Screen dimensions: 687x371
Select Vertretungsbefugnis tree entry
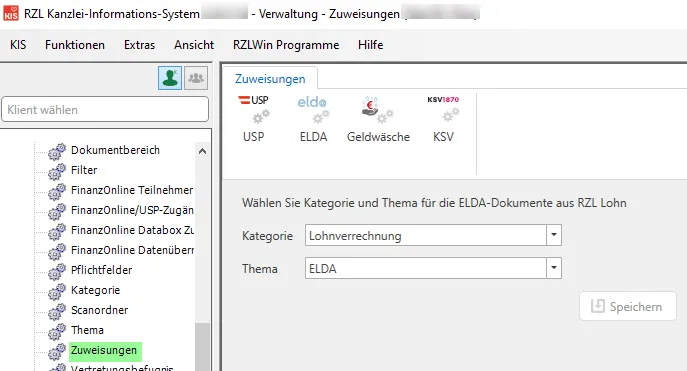point(122,367)
